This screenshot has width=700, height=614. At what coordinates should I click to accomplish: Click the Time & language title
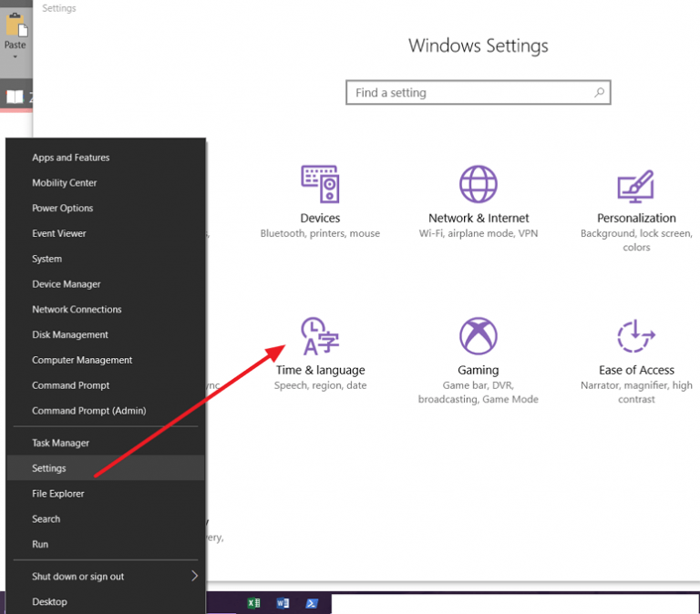coord(320,371)
